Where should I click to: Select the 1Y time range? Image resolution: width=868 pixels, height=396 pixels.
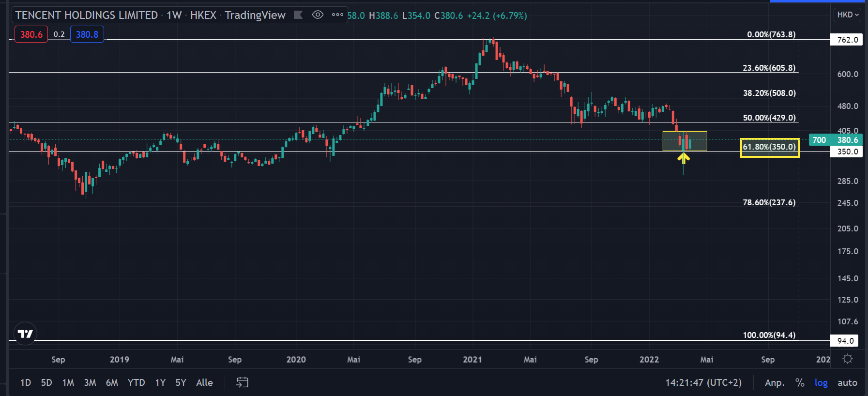(x=160, y=382)
